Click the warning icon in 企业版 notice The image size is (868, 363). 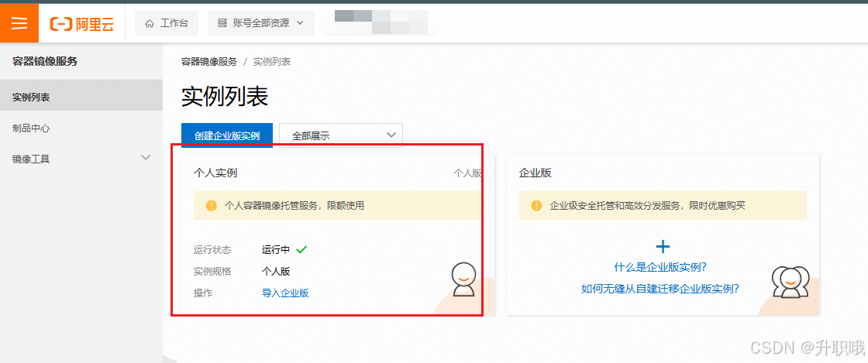[536, 206]
